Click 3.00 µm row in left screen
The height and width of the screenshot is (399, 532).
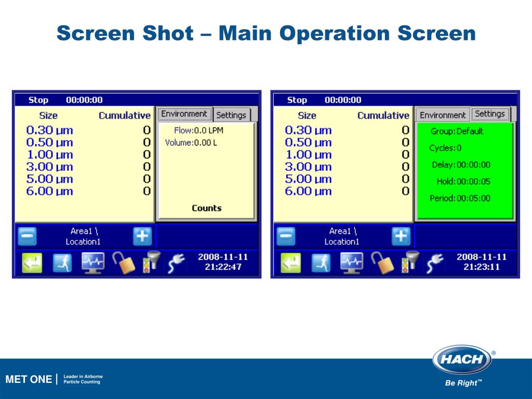[x=88, y=167]
